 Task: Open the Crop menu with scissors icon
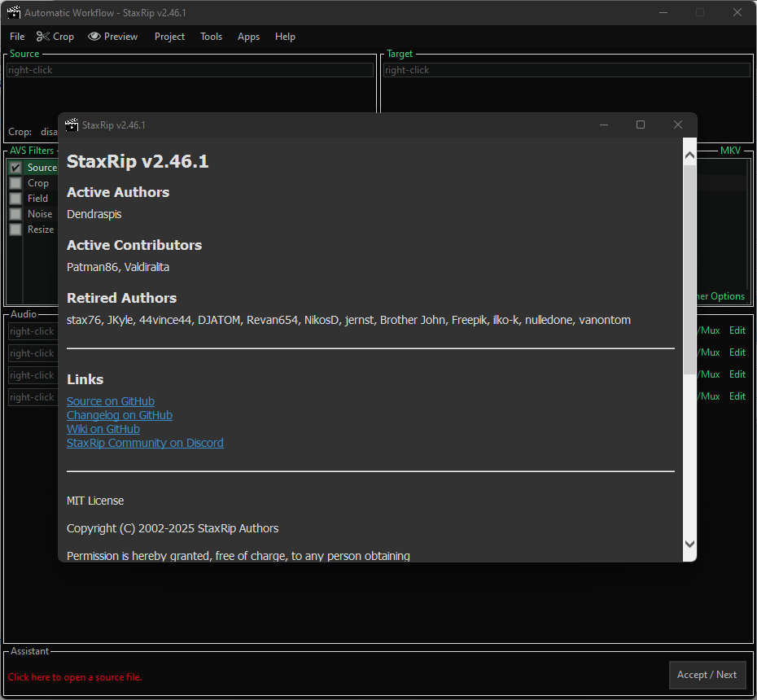point(55,37)
